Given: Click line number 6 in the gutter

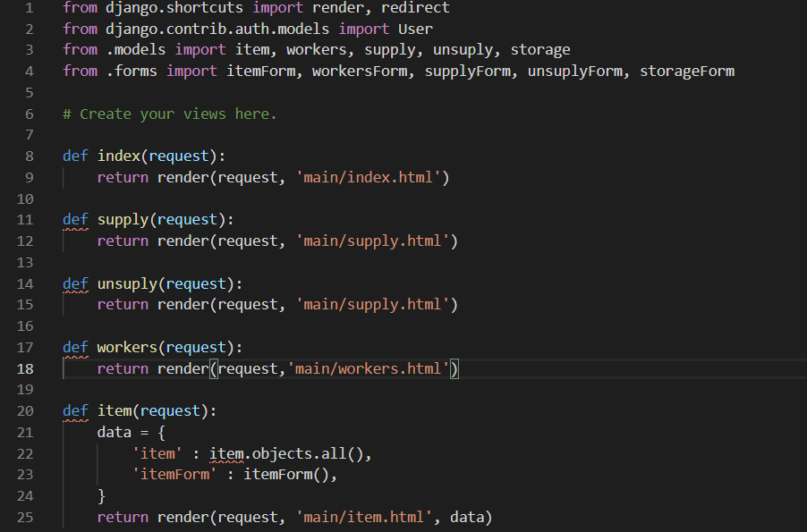Looking at the screenshot, I should point(30,114).
